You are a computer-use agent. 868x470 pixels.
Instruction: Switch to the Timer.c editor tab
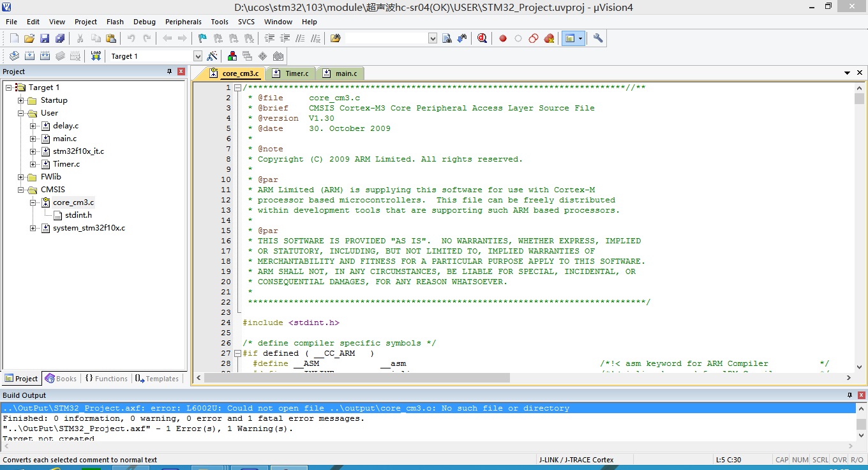291,73
